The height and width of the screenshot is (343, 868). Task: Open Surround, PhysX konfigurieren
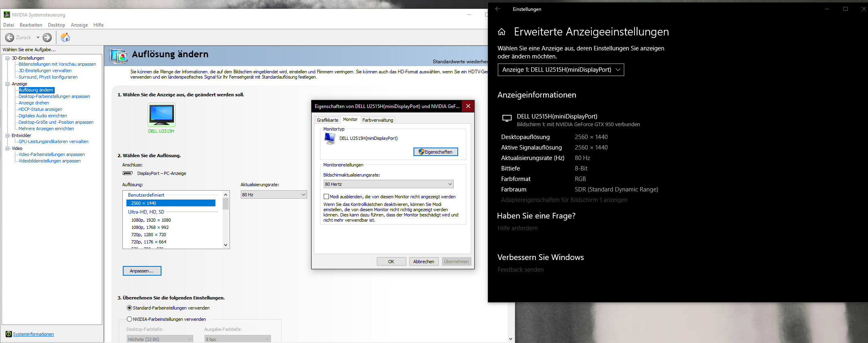click(x=48, y=77)
